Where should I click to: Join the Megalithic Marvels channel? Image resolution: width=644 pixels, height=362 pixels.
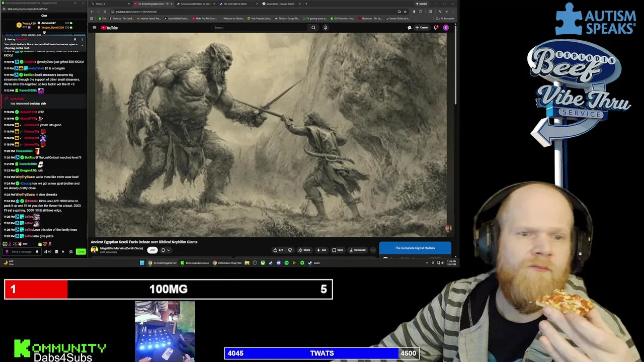click(x=152, y=250)
